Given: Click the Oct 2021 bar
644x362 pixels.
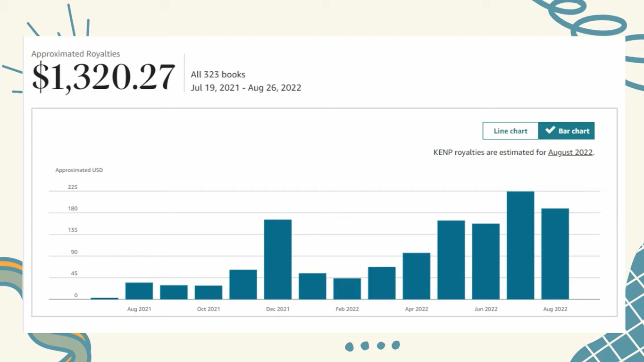Looking at the screenshot, I should point(208,292).
